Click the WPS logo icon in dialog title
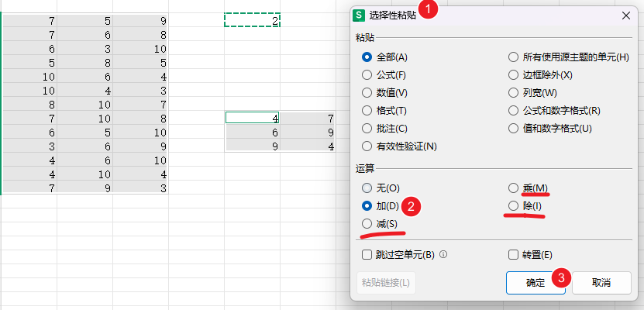Screen dimensions: 644x310 pyautogui.click(x=358, y=15)
